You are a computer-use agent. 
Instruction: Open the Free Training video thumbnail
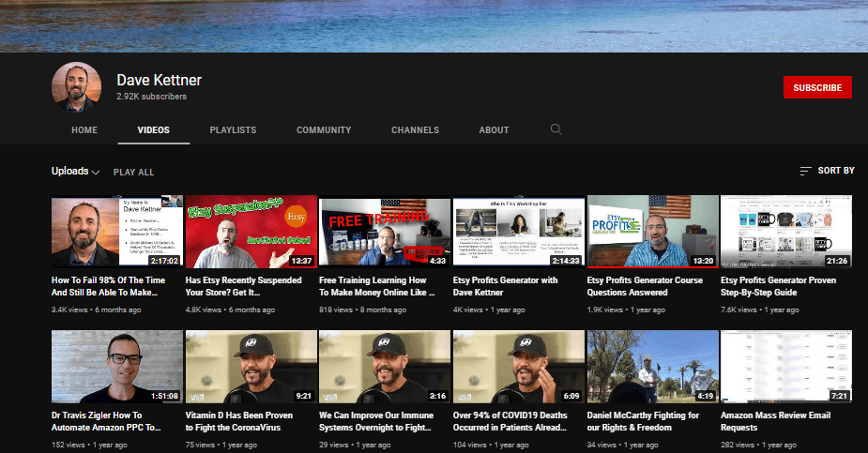point(385,232)
